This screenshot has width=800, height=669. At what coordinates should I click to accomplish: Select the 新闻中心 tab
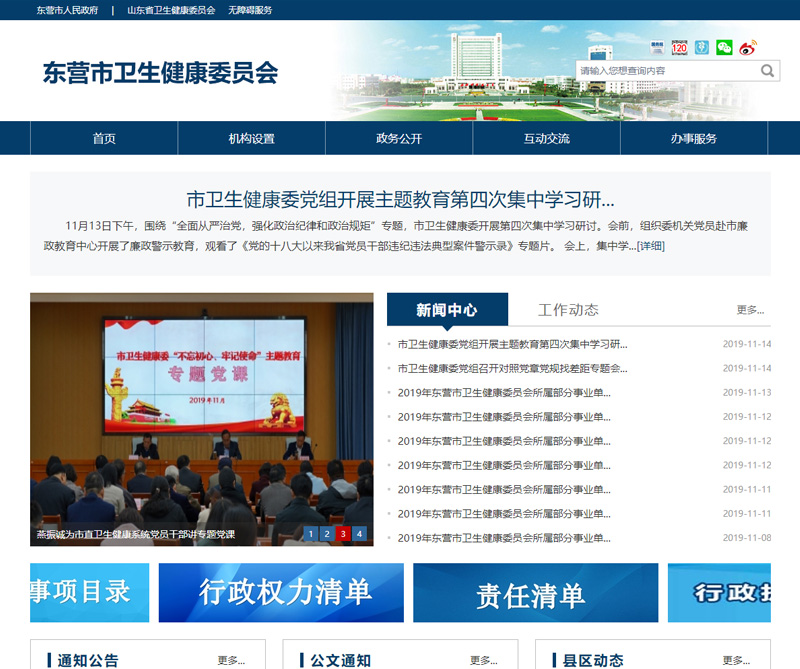click(447, 309)
